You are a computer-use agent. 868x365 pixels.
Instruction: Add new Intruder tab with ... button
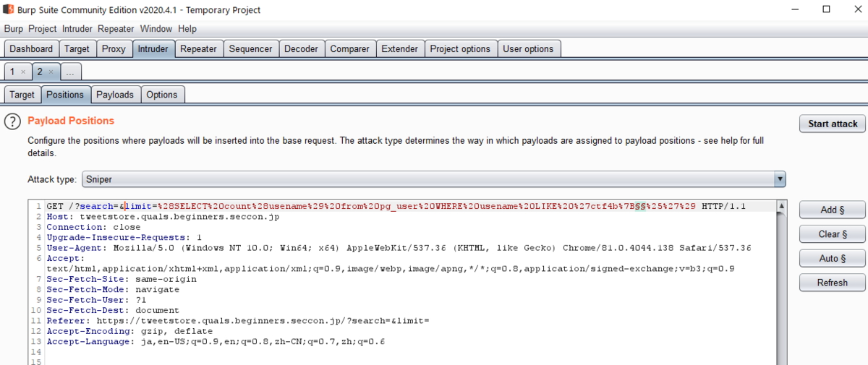pyautogui.click(x=71, y=72)
